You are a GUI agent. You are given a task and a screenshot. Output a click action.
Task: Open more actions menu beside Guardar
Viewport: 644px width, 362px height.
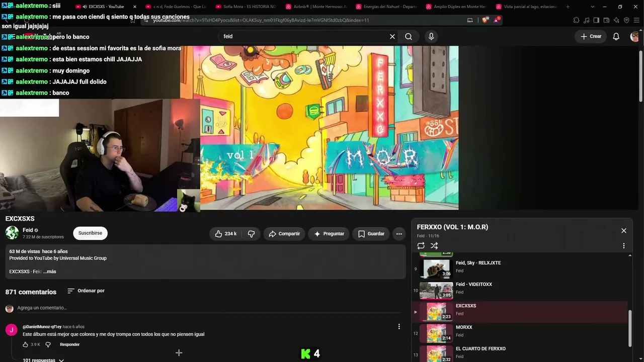pyautogui.click(x=399, y=234)
